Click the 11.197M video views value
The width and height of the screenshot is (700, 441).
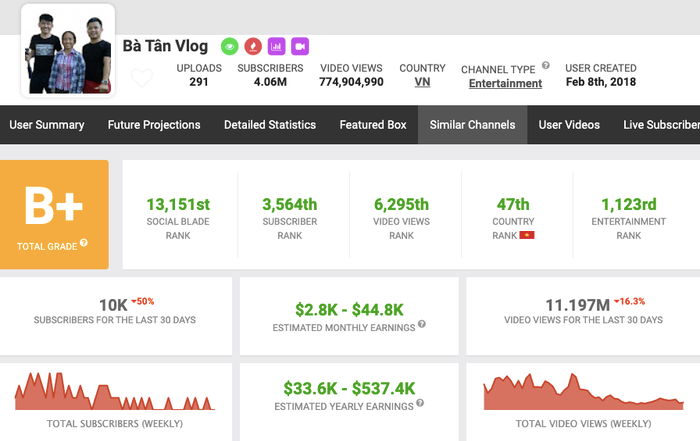click(578, 305)
